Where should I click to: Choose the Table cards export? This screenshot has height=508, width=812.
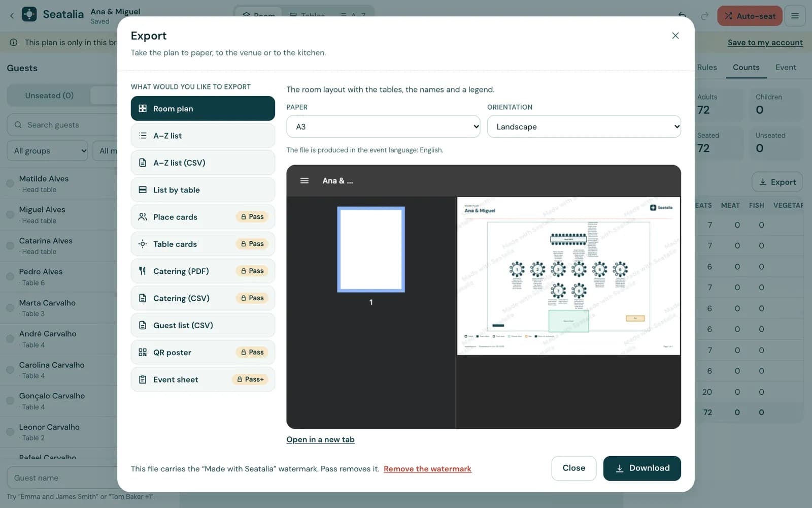[203, 244]
